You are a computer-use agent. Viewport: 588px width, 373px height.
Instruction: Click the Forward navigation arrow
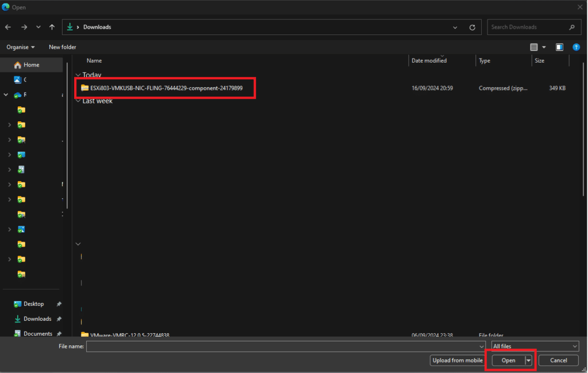tap(24, 27)
